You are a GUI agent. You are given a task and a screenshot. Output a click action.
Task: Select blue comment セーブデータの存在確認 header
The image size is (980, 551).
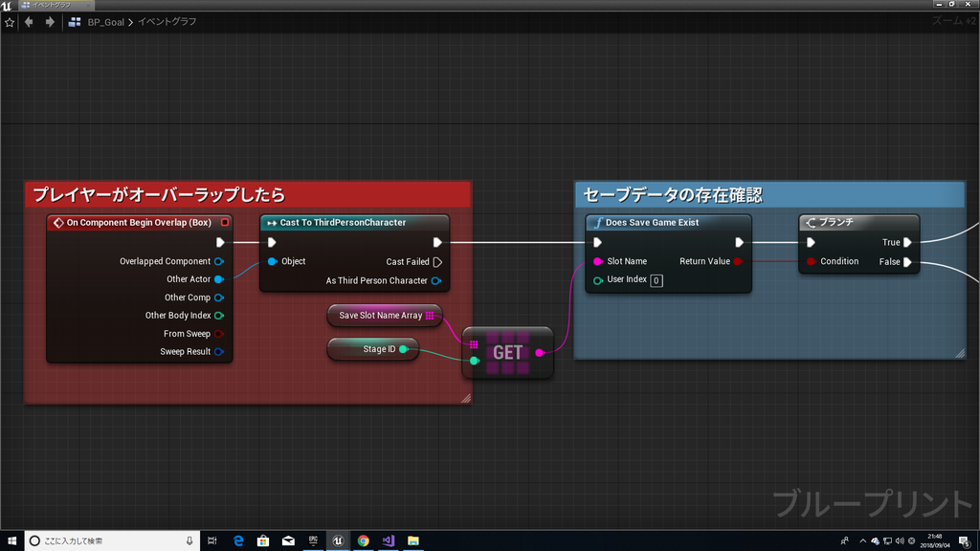[x=769, y=195]
